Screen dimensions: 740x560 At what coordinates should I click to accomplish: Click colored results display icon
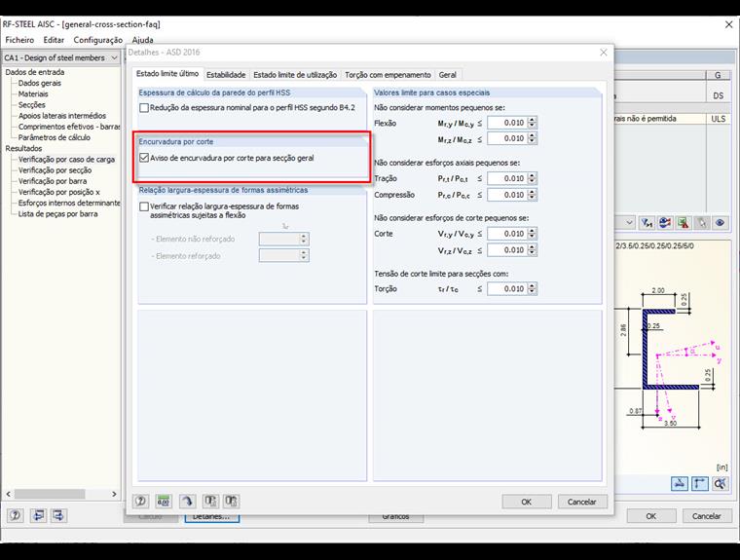pos(665,223)
